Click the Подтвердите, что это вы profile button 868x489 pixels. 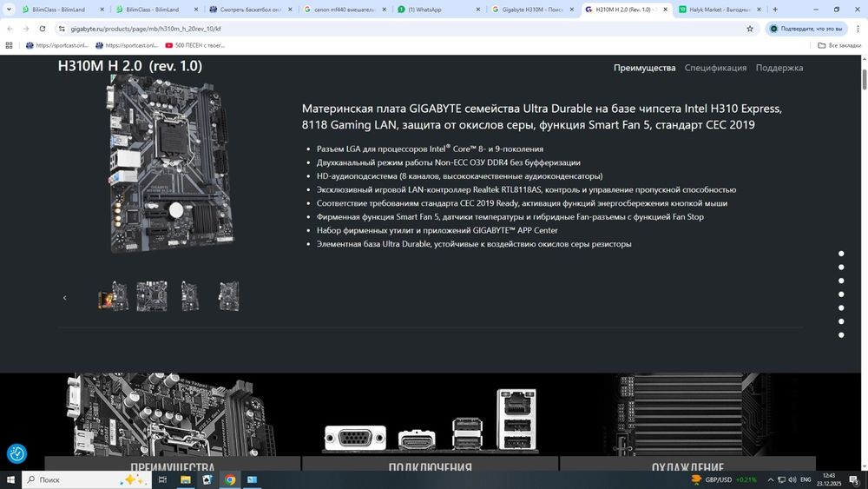tap(806, 29)
